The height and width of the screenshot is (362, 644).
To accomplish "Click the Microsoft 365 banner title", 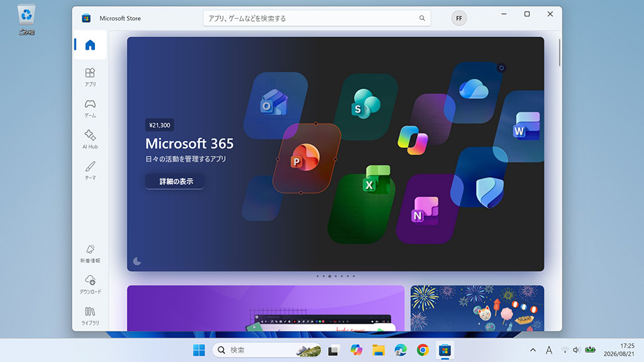I will click(x=189, y=143).
